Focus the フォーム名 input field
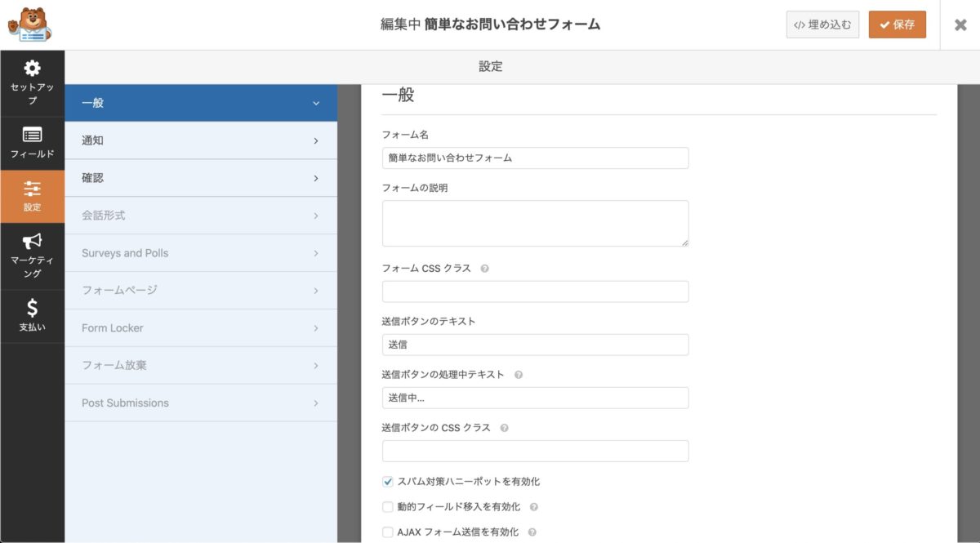 535,158
